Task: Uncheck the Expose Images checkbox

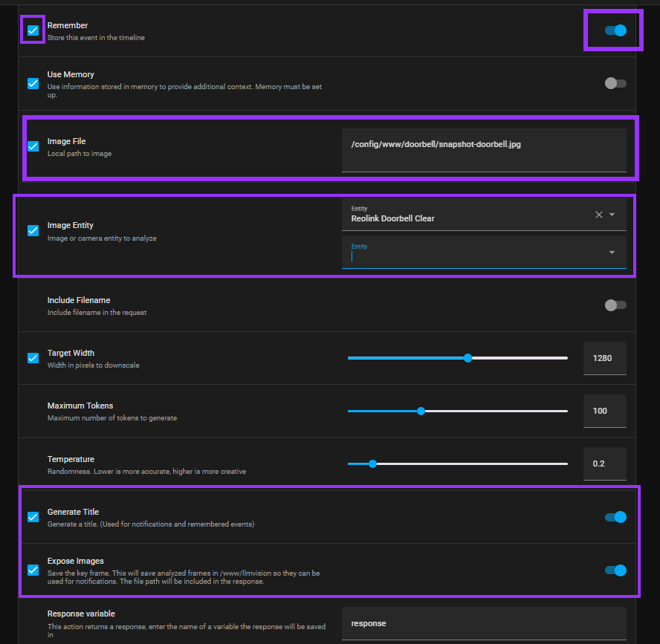Action: 33,570
